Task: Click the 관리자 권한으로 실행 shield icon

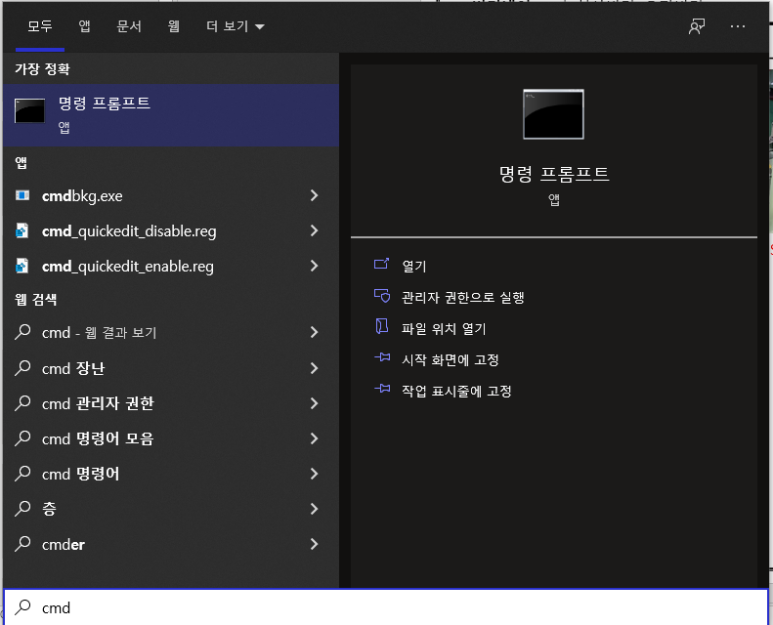Action: (x=382, y=296)
